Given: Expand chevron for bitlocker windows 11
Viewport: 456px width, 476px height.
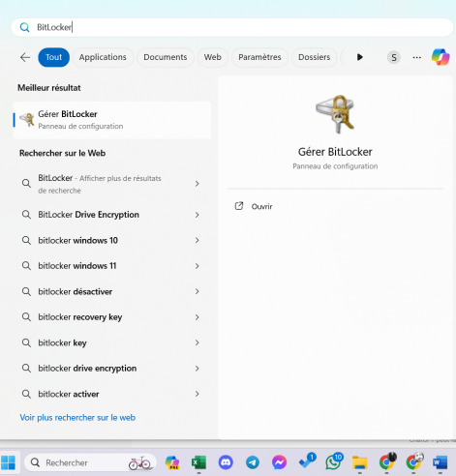Looking at the screenshot, I should (x=198, y=266).
